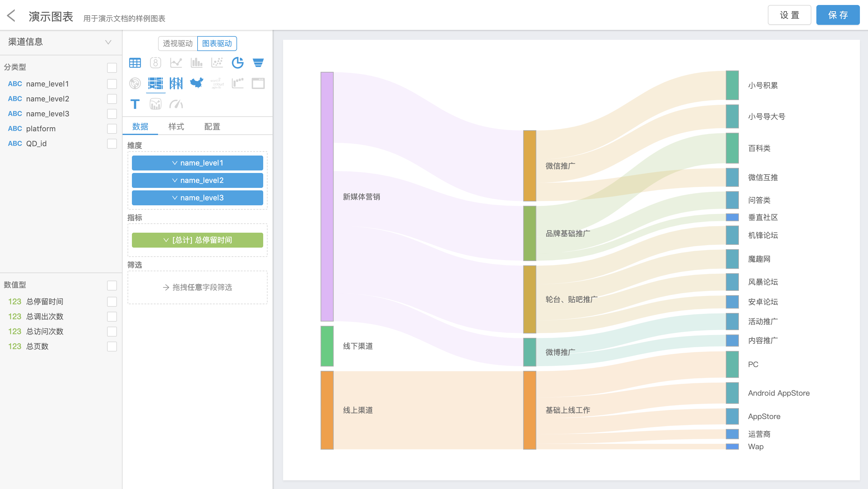Image resolution: width=868 pixels, height=489 pixels.
Task: Pick the text widget T icon
Action: [x=135, y=104]
